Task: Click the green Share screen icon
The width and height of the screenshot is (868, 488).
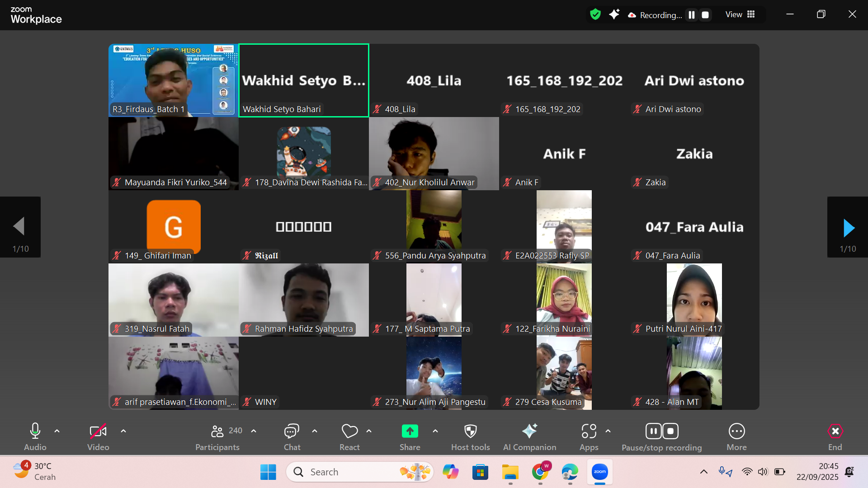Action: 410,432
